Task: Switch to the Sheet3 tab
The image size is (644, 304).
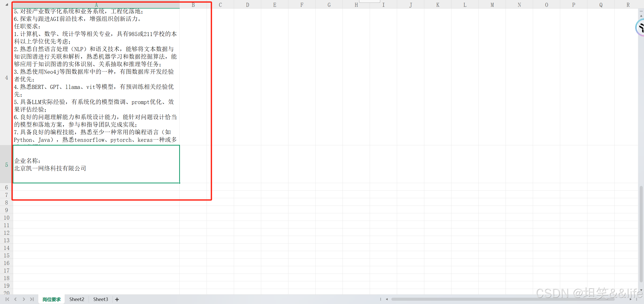Action: coord(100,299)
